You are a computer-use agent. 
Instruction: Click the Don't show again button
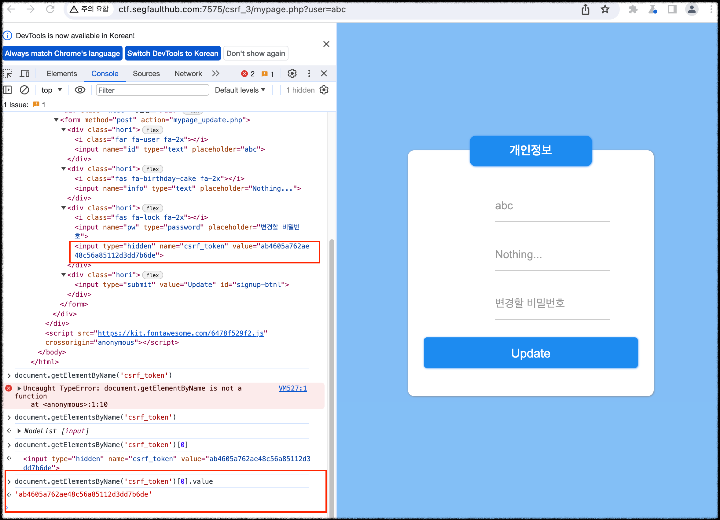click(256, 53)
